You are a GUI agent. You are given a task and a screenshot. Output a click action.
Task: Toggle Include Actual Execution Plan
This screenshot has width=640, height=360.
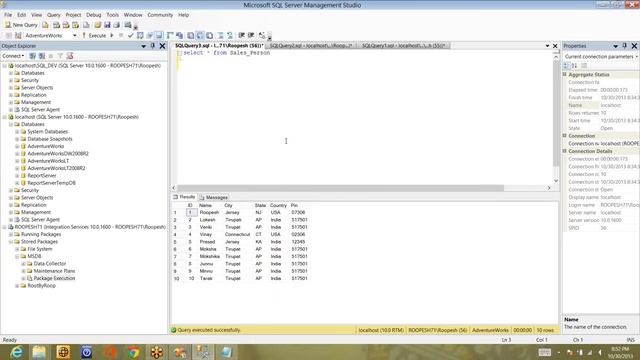pos(170,36)
